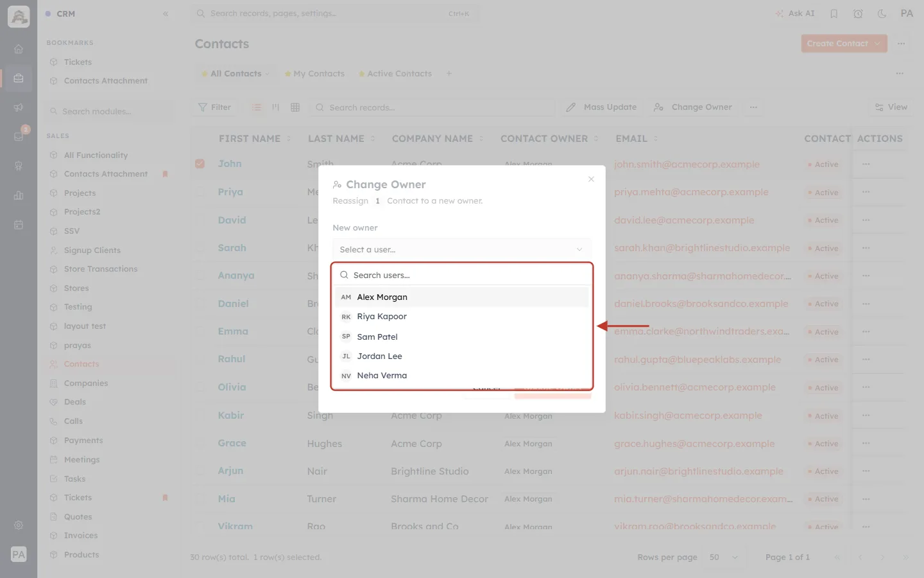Screen dimensions: 924x578
Task: Open the Create Contact dropdown arrow
Action: (x=878, y=44)
